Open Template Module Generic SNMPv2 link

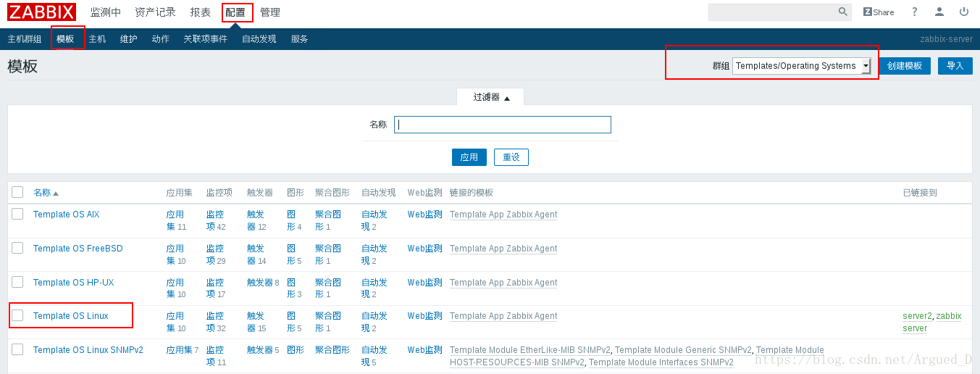(683, 350)
